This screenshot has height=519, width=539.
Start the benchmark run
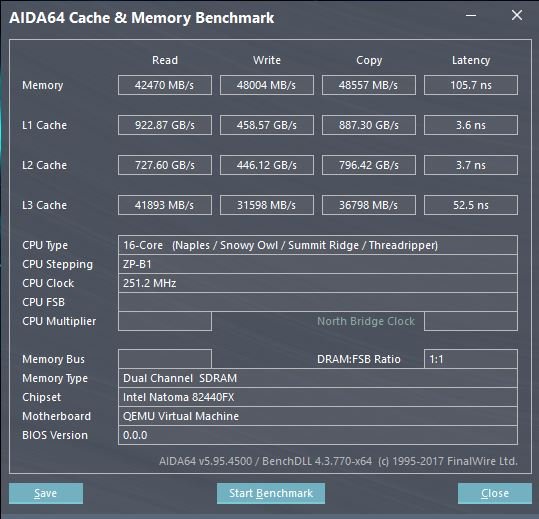(x=271, y=493)
